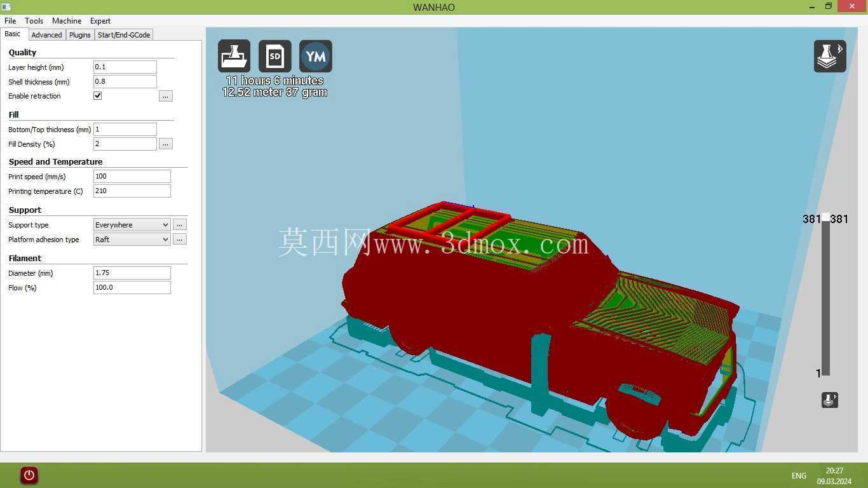
Task: Click the Bottom/Top thickness input field
Action: 125,129
